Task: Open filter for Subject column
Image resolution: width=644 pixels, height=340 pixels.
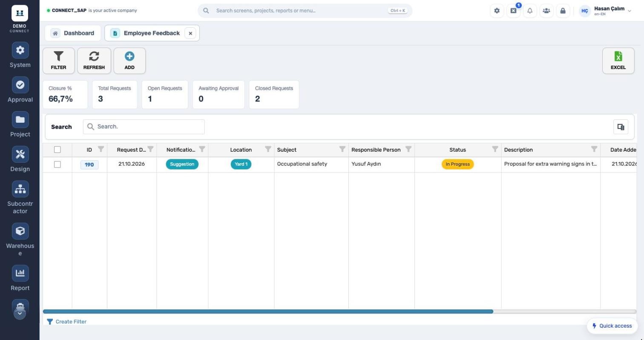Action: (x=342, y=149)
